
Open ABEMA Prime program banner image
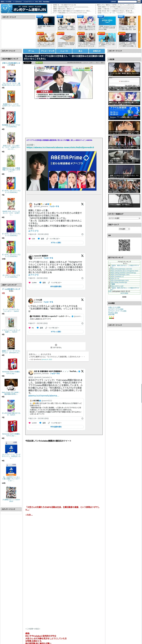pos(62,171)
